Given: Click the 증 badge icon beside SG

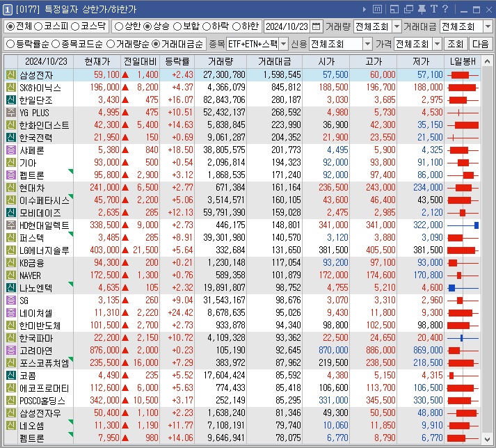Looking at the screenshot, I should (11, 301).
